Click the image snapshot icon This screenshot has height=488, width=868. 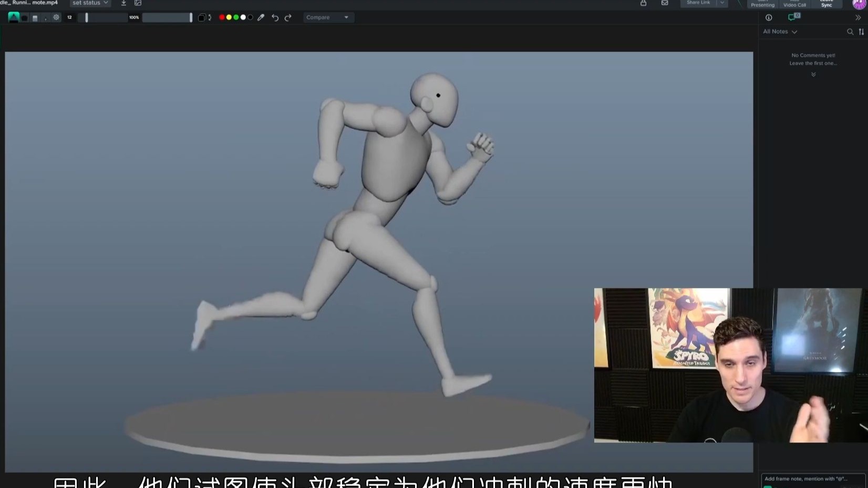coord(138,3)
